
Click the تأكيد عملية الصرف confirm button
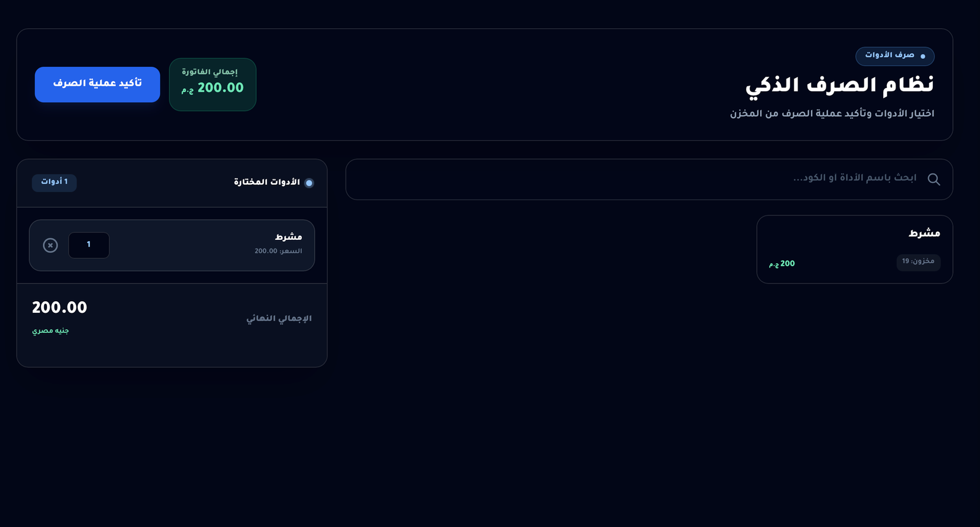point(97,84)
